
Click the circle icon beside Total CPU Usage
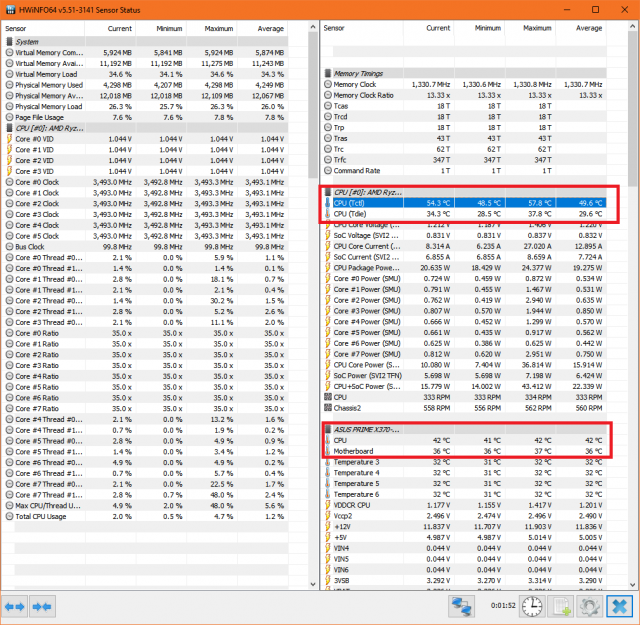(9, 516)
